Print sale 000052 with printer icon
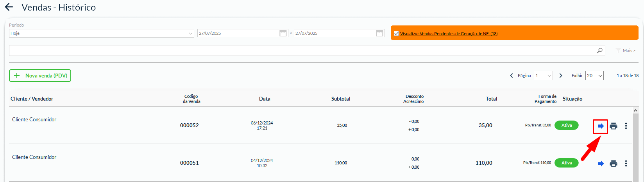 pyautogui.click(x=614, y=126)
